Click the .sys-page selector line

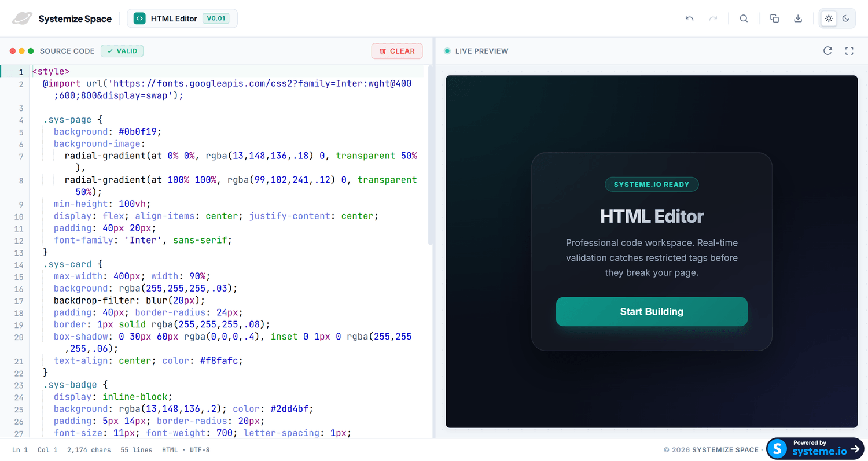coord(72,120)
